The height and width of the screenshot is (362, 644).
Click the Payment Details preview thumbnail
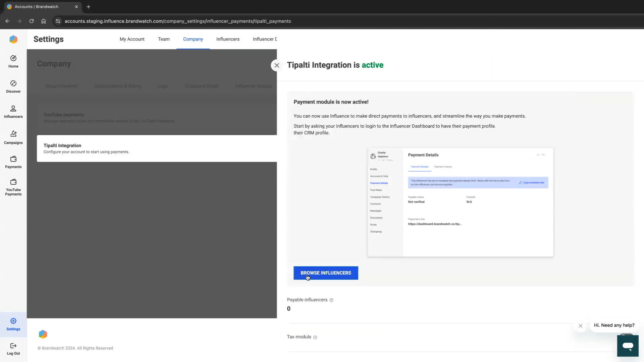click(x=460, y=202)
